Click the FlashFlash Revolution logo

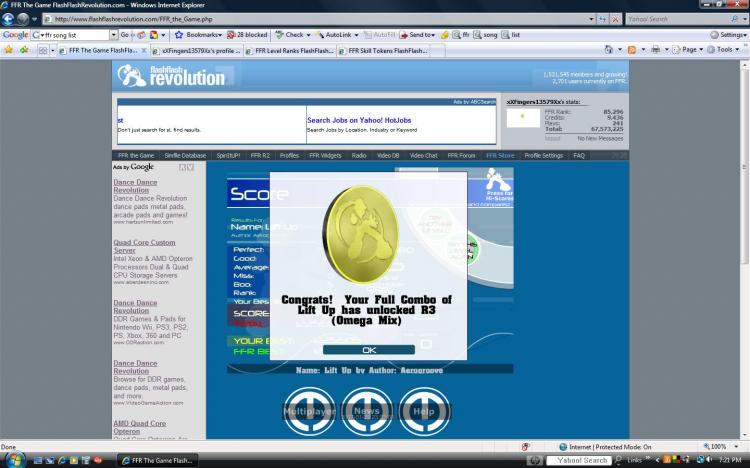click(172, 76)
